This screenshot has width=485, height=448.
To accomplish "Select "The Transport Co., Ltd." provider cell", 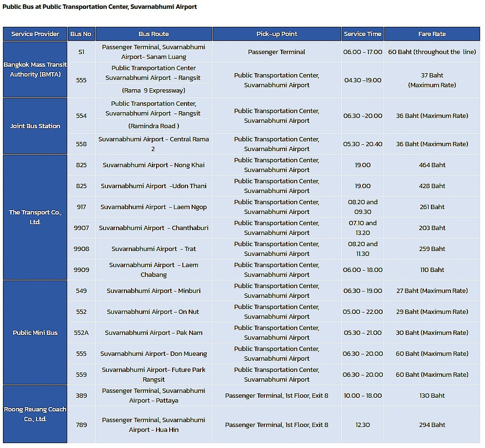I will [35, 217].
